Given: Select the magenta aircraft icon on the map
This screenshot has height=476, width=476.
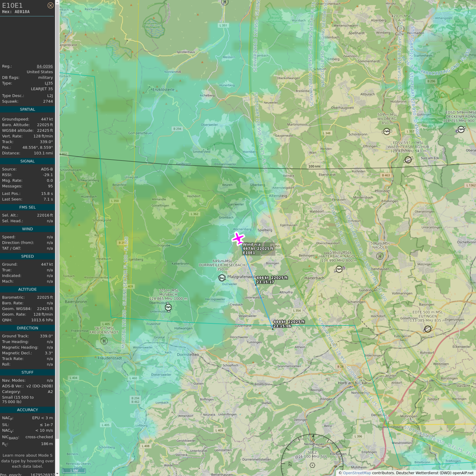Looking at the screenshot, I should [x=238, y=238].
